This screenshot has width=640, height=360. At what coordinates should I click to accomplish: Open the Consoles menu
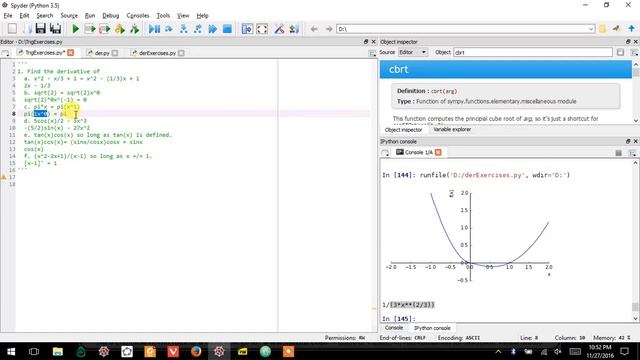pyautogui.click(x=138, y=16)
